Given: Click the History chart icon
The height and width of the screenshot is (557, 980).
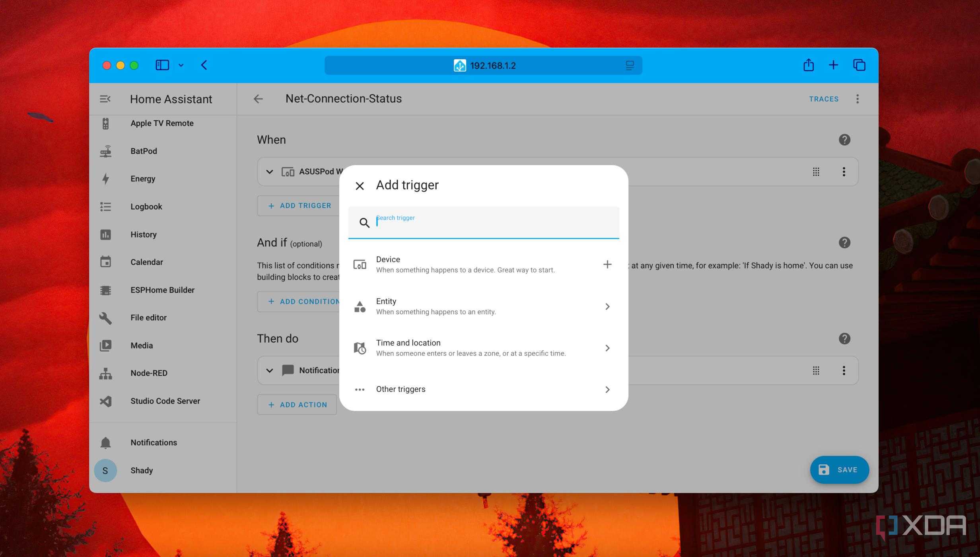Looking at the screenshot, I should [x=105, y=235].
